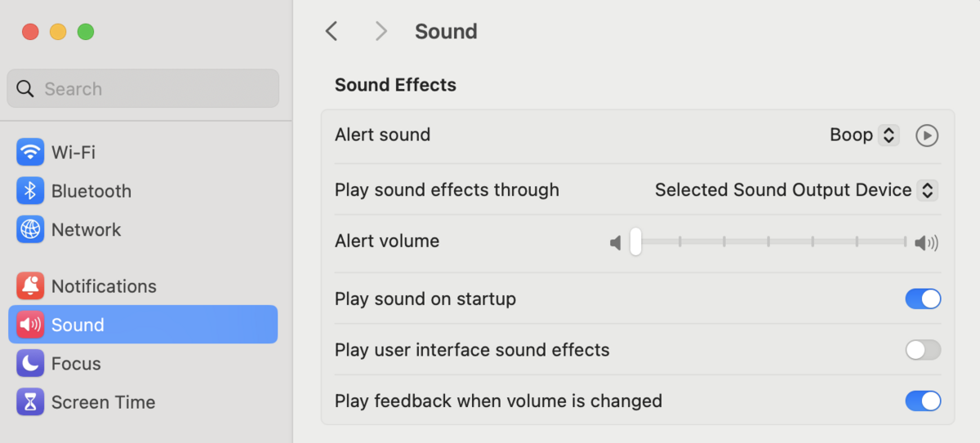Play the Boop alert sound preview
Viewport: 980px width, 443px height.
(x=926, y=135)
